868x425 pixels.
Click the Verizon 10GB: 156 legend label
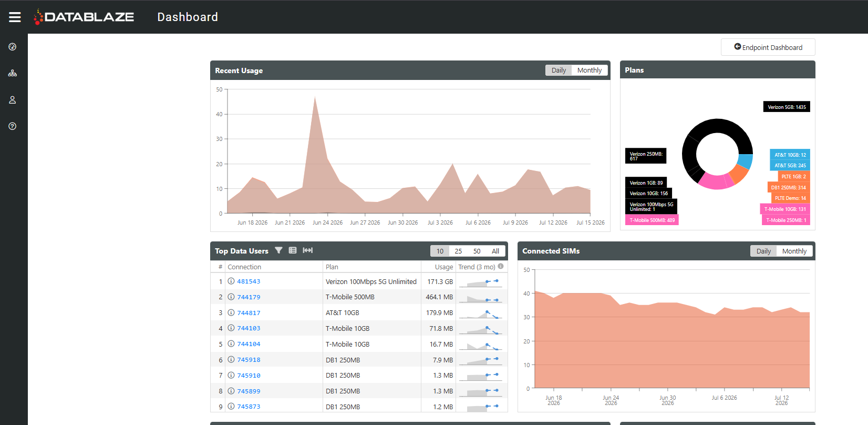pyautogui.click(x=648, y=193)
